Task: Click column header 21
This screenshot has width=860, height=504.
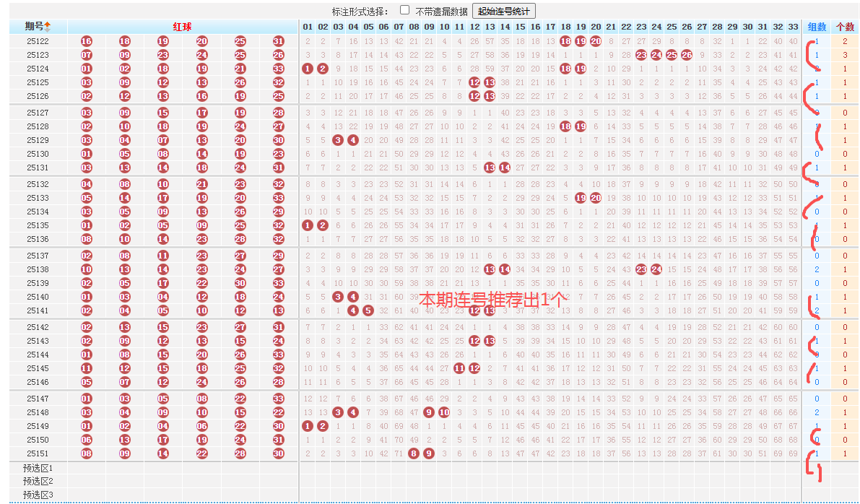Action: click(611, 26)
